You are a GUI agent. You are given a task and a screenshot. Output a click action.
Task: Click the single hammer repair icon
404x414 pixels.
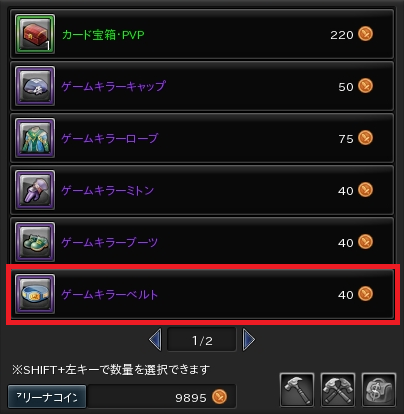pyautogui.click(x=297, y=390)
